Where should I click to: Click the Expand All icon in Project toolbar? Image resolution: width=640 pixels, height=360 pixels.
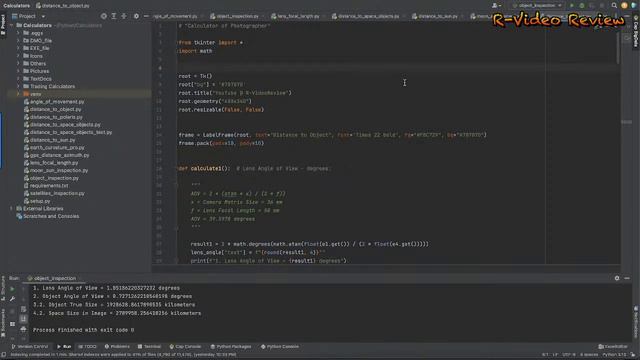pyautogui.click(x=114, y=16)
